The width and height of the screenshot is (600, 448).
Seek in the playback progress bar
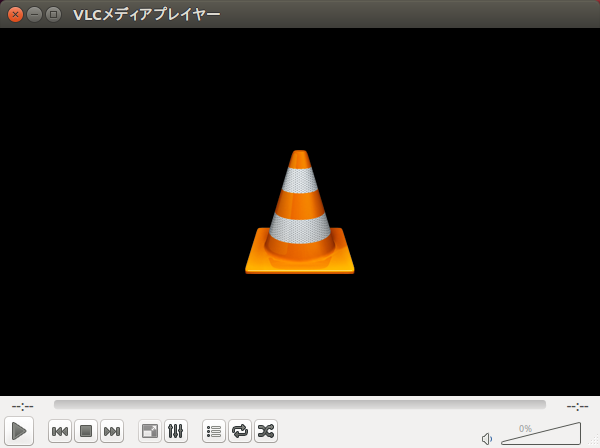pos(300,405)
